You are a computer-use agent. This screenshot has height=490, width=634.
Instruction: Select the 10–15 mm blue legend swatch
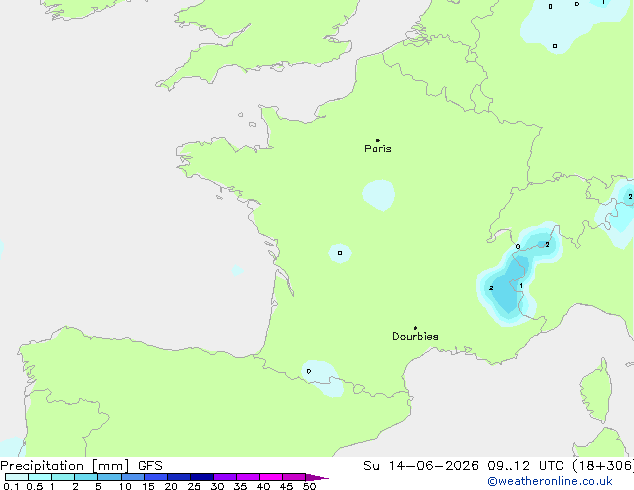[133, 477]
